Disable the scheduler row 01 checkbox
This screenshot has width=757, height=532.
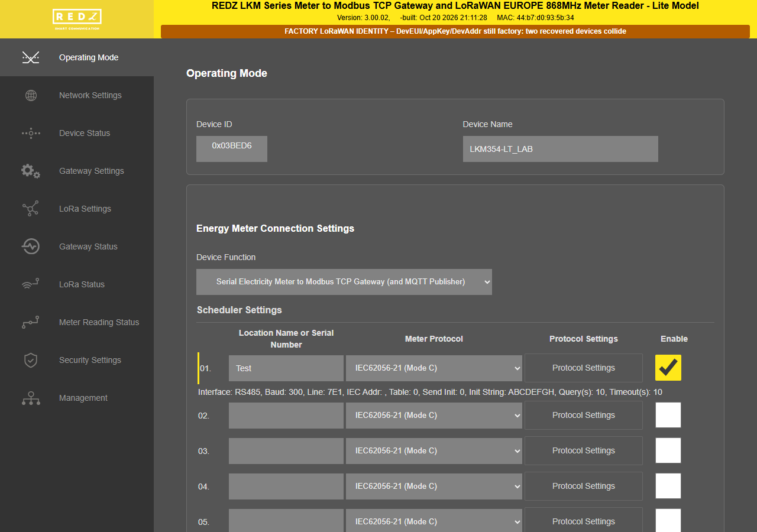(x=668, y=368)
